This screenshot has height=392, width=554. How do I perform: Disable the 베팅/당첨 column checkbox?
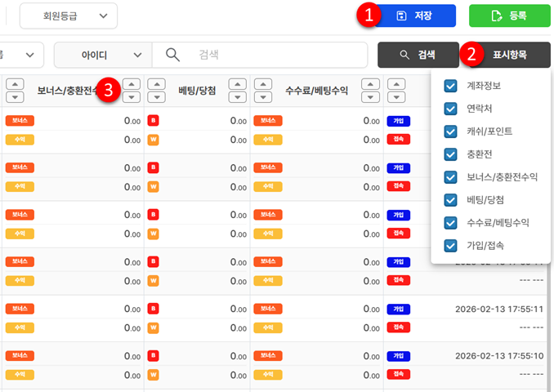click(x=450, y=200)
